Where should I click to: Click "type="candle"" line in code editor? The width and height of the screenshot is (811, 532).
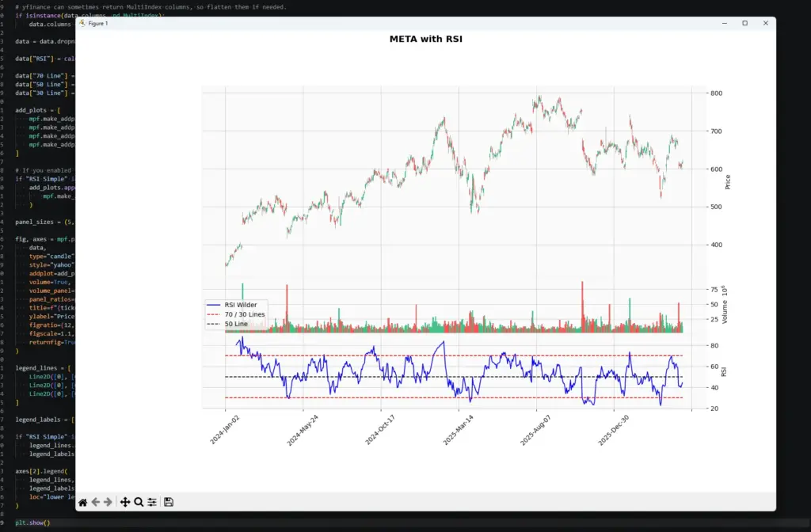click(x=51, y=256)
